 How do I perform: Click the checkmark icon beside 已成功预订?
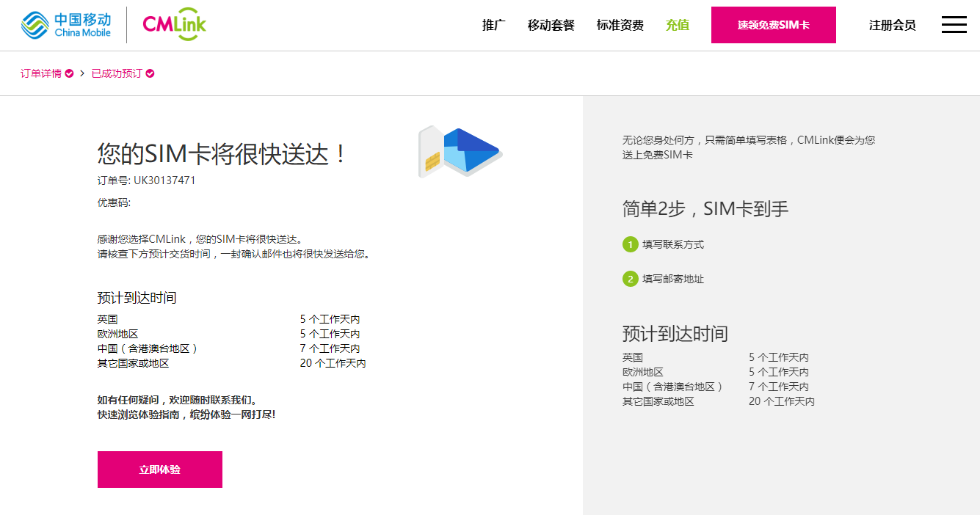click(150, 73)
